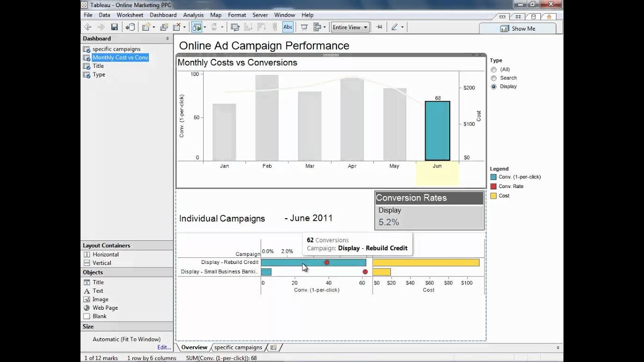Select the Vertical layout container

click(x=98, y=263)
